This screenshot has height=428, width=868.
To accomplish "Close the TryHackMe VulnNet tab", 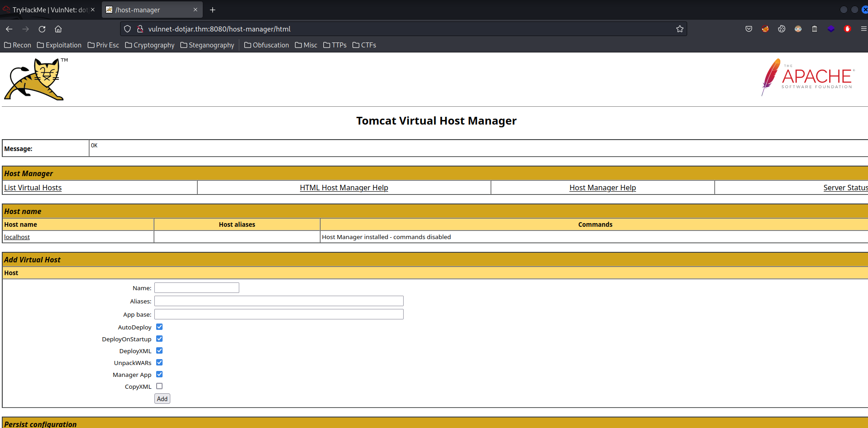I will coord(93,10).
